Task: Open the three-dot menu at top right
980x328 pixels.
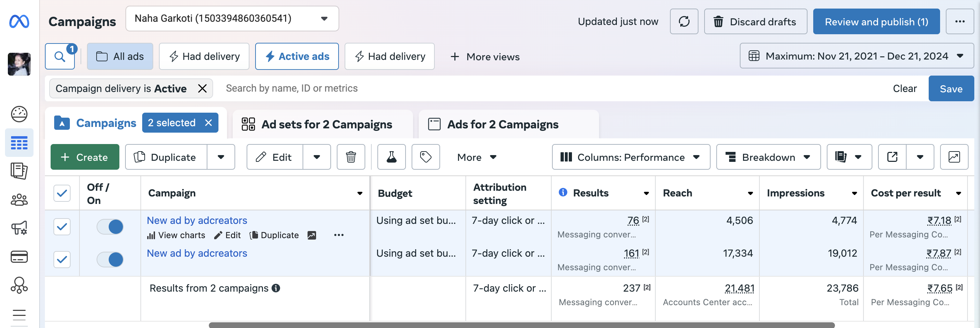Action: (959, 22)
